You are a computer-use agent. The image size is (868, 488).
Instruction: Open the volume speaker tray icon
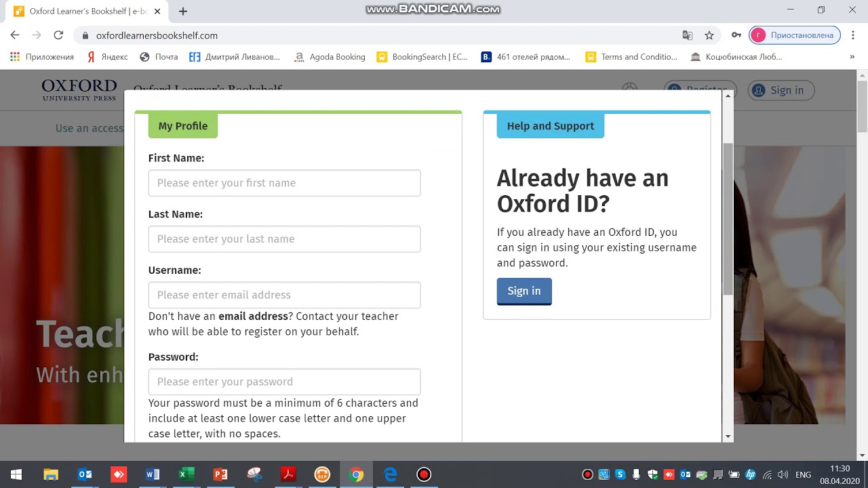pyautogui.click(x=783, y=474)
